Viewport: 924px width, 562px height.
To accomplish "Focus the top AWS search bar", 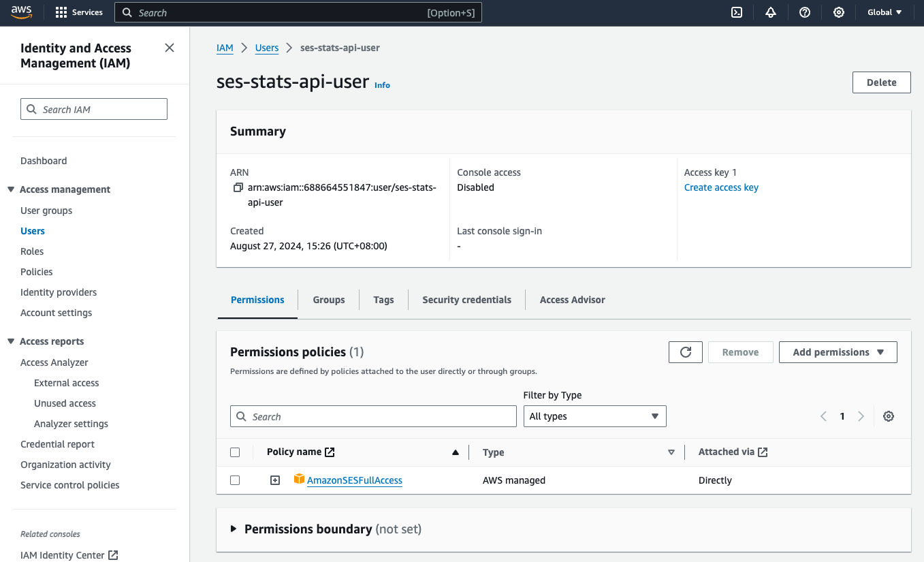I will [x=298, y=12].
